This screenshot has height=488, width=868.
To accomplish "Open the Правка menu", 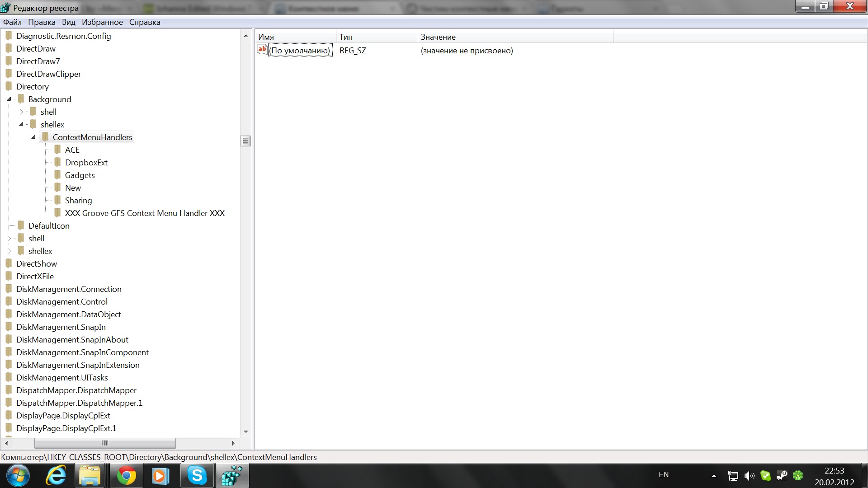I will click(x=42, y=22).
